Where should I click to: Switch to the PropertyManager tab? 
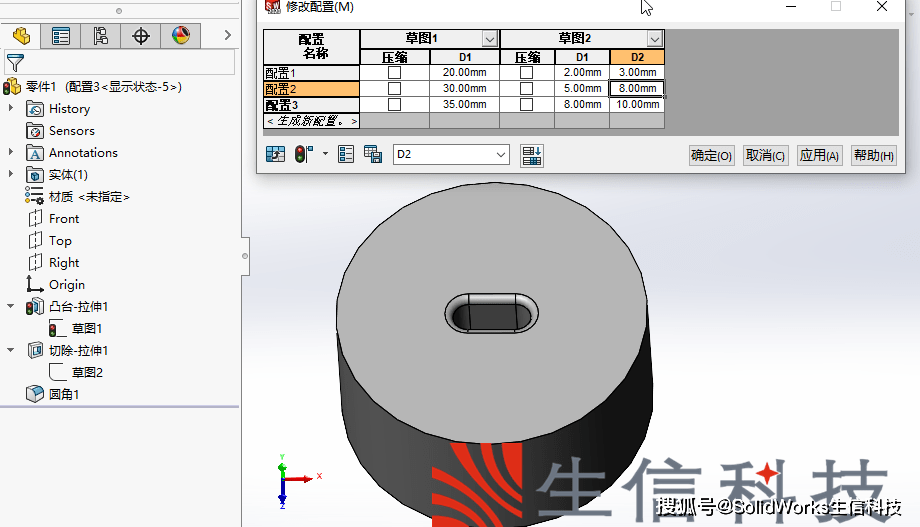pos(61,36)
